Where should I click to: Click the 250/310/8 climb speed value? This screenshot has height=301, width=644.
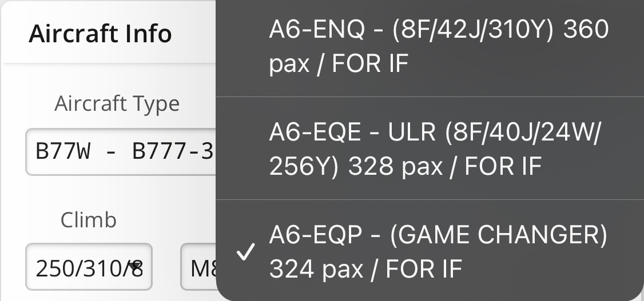[86, 267]
